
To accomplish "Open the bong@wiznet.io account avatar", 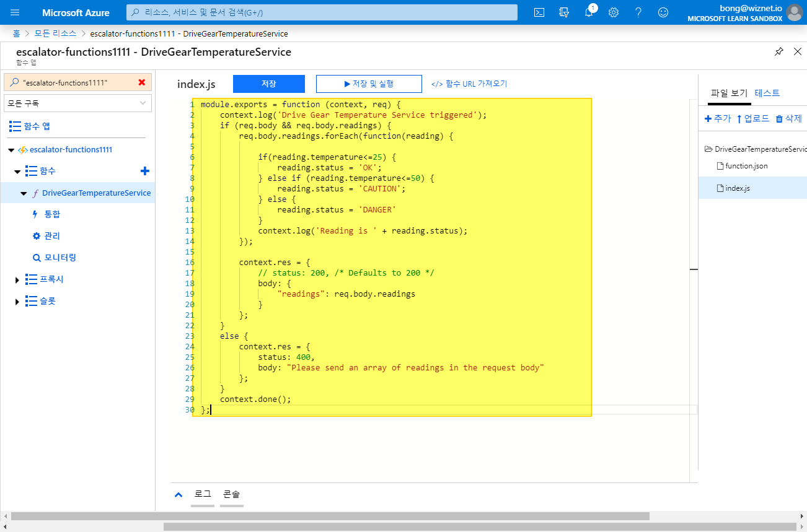I will point(794,12).
